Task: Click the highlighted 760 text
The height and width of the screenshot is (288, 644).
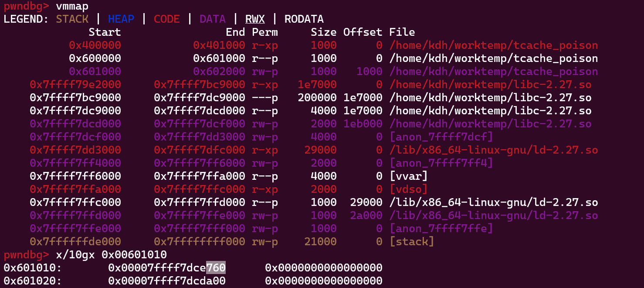Action: click(216, 268)
